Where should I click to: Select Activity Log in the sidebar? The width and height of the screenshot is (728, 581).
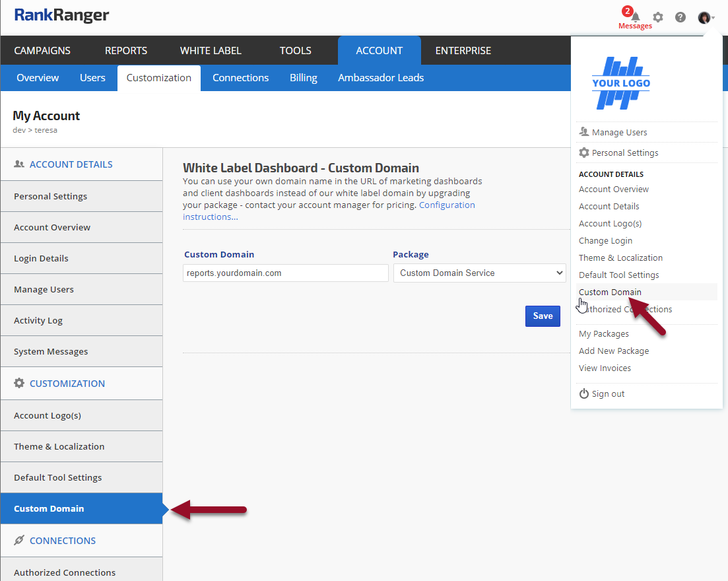tap(38, 320)
